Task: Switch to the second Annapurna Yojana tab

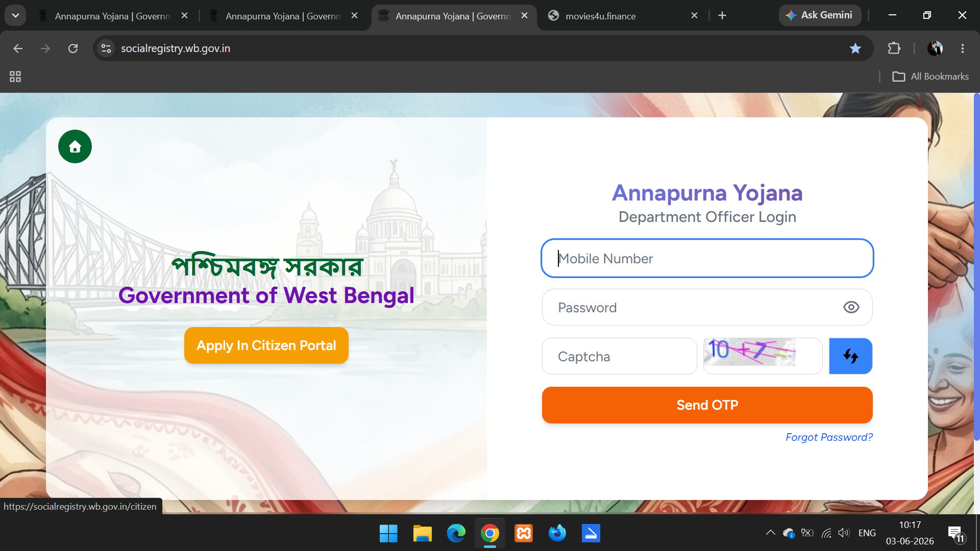Action: pyautogui.click(x=283, y=16)
